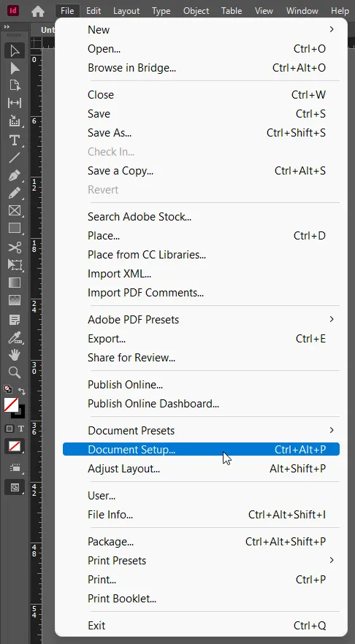Viewport: 355px width, 644px height.
Task: Swap fill and stroke arrows
Action: [22, 391]
